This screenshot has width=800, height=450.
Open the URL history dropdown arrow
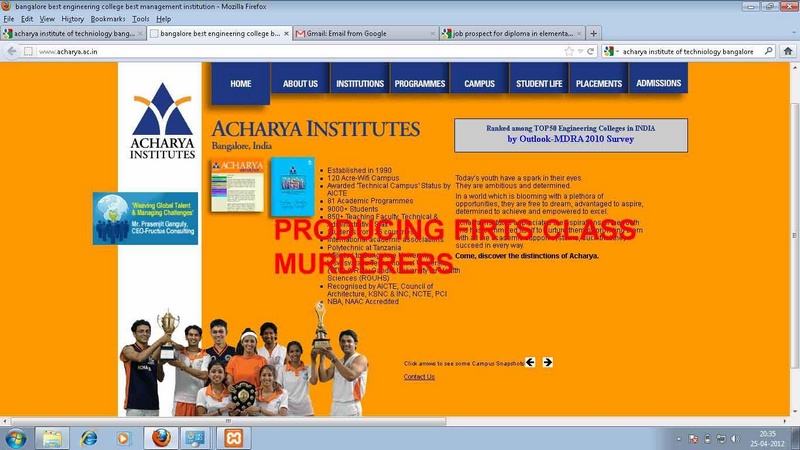click(x=580, y=51)
